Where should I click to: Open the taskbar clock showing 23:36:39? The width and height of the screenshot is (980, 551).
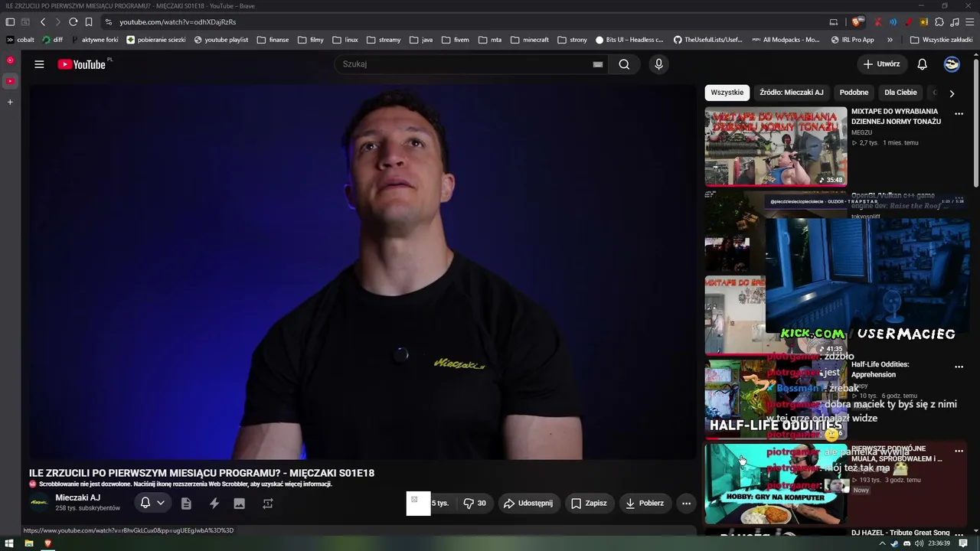pos(938,543)
